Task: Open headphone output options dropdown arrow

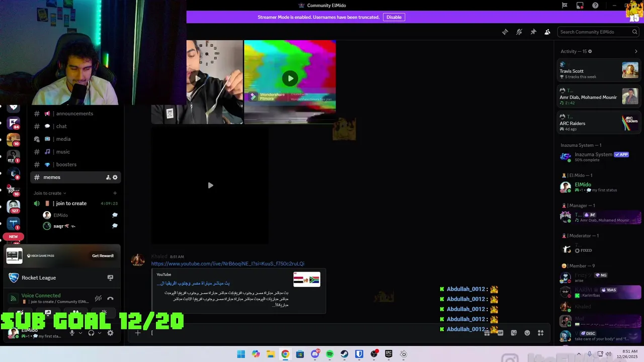Action: [100, 333]
